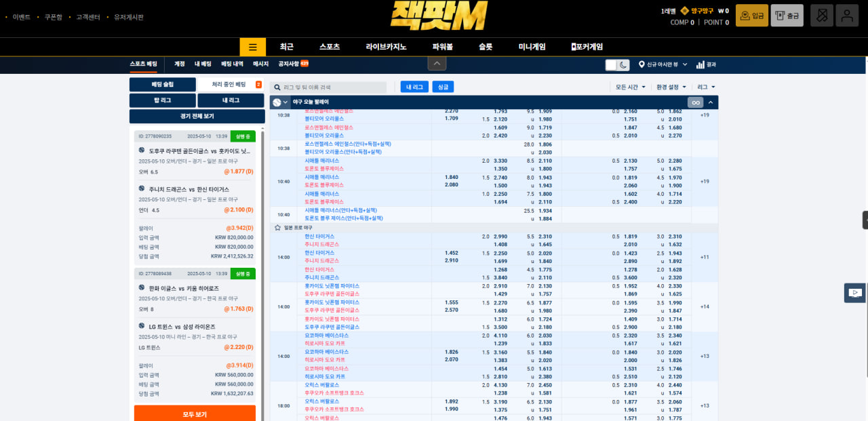Screen dimensions: 868x421
Task: Toggle dark mode with the moon switch
Action: [x=618, y=64]
